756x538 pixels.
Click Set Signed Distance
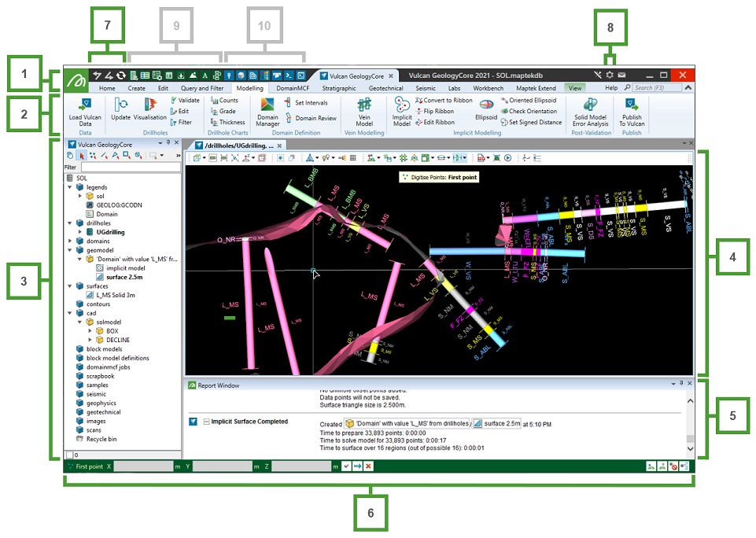tap(531, 123)
